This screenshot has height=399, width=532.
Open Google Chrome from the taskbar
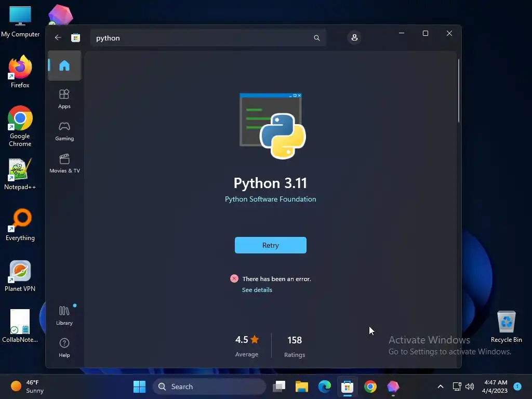tap(370, 387)
